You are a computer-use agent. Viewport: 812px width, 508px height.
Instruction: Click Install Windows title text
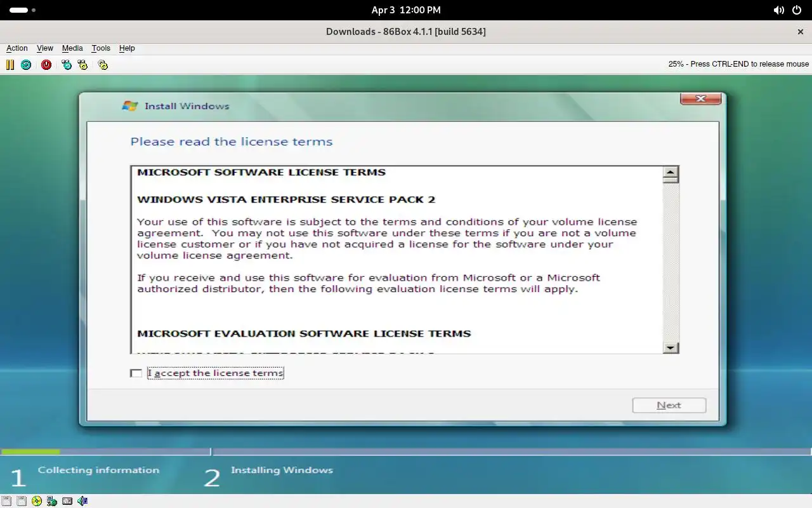point(187,106)
